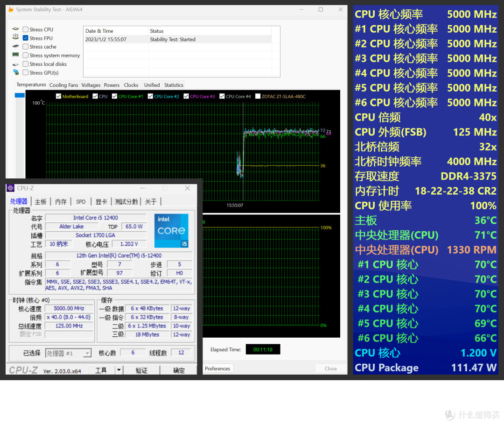The height and width of the screenshot is (425, 504).
Task: Click the TDP 65.0 W field
Action: point(134,227)
